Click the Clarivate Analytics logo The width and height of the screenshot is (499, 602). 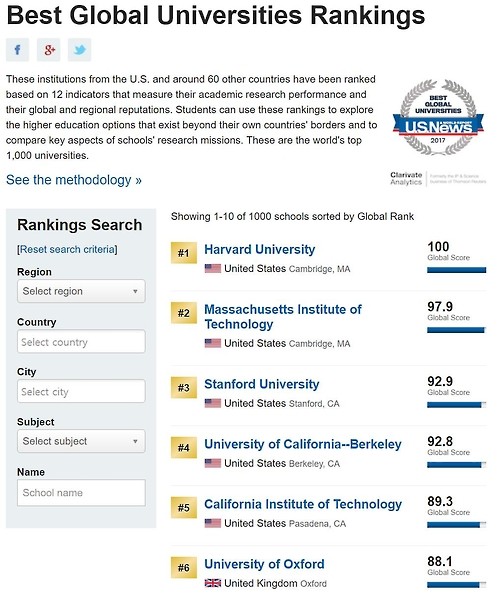tap(438, 179)
